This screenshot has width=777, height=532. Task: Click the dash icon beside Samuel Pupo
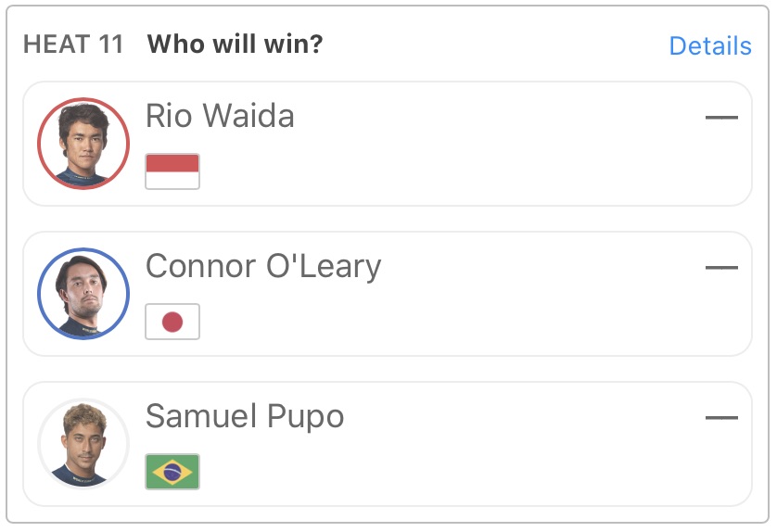pyautogui.click(x=721, y=418)
